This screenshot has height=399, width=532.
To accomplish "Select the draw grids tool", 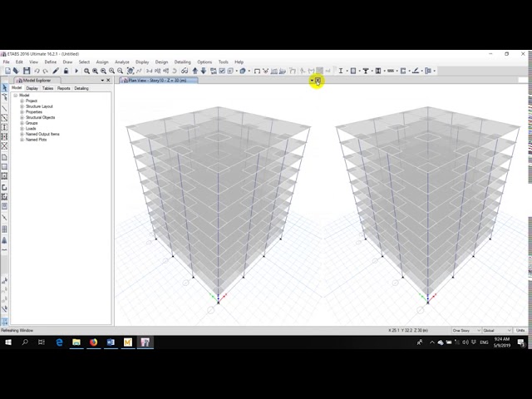I will [x=4, y=229].
